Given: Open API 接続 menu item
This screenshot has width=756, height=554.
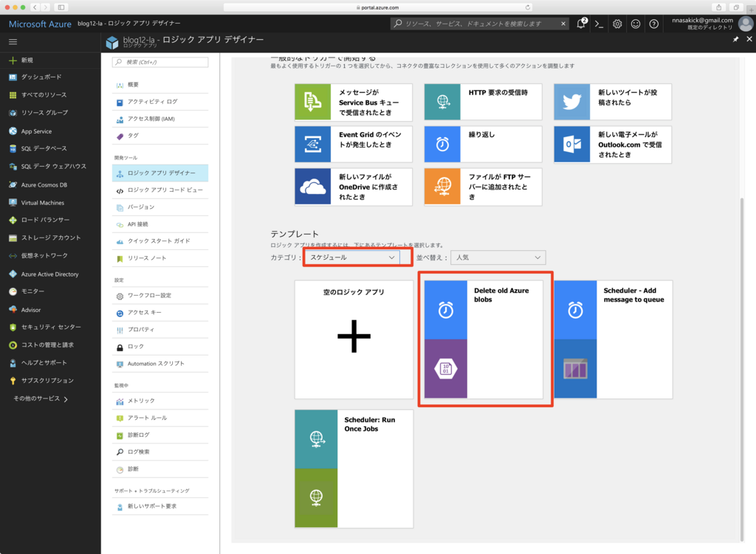Looking at the screenshot, I should pyautogui.click(x=160, y=224).
